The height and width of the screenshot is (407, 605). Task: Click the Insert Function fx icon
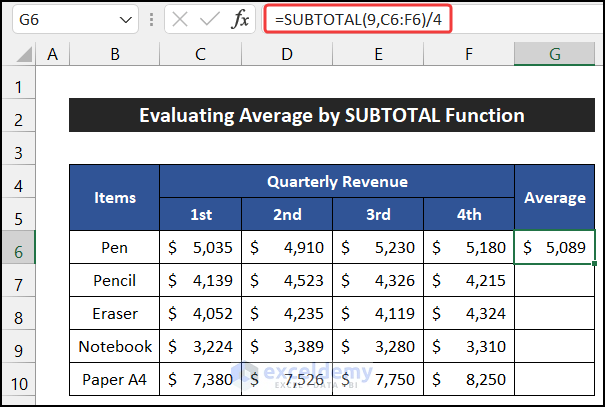[241, 19]
